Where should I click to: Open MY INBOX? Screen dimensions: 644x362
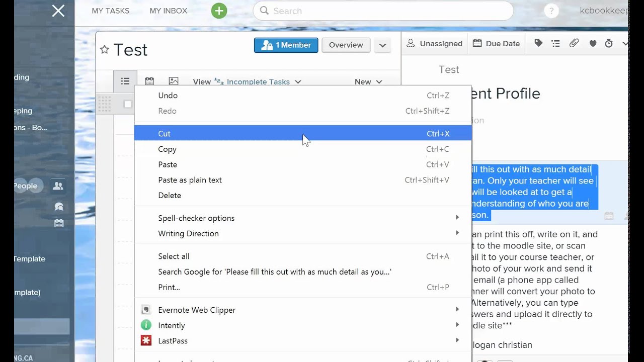click(169, 11)
